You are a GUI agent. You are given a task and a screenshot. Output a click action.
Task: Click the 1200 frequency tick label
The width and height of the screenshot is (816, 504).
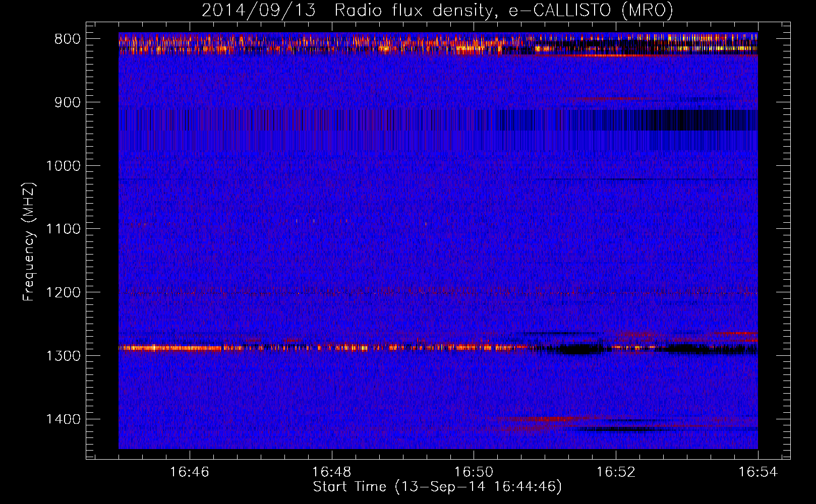tap(63, 293)
